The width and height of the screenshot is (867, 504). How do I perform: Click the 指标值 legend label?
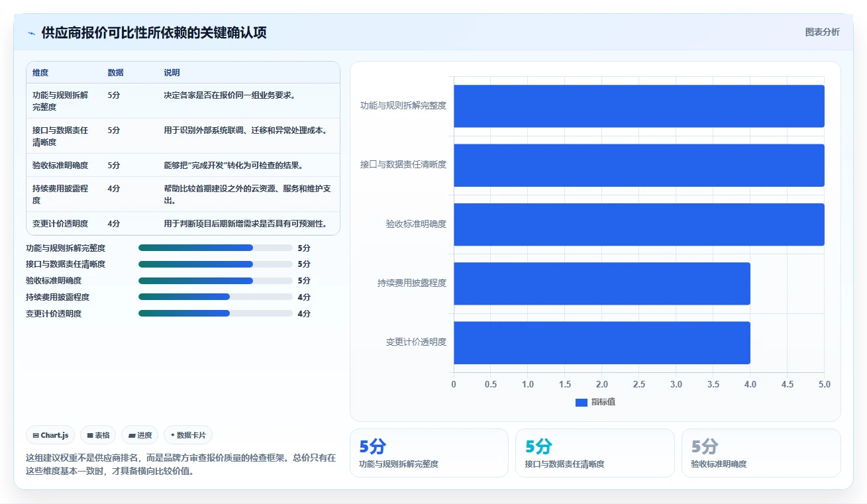603,403
